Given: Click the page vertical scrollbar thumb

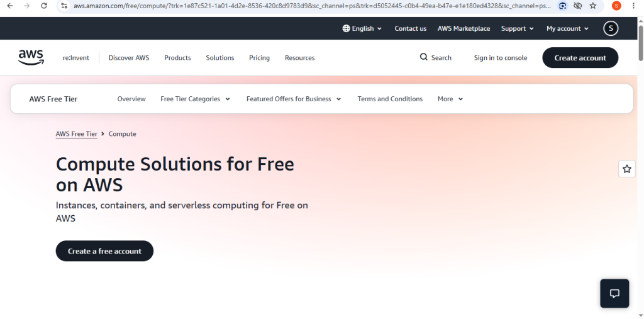Looking at the screenshot, I should click(x=641, y=43).
